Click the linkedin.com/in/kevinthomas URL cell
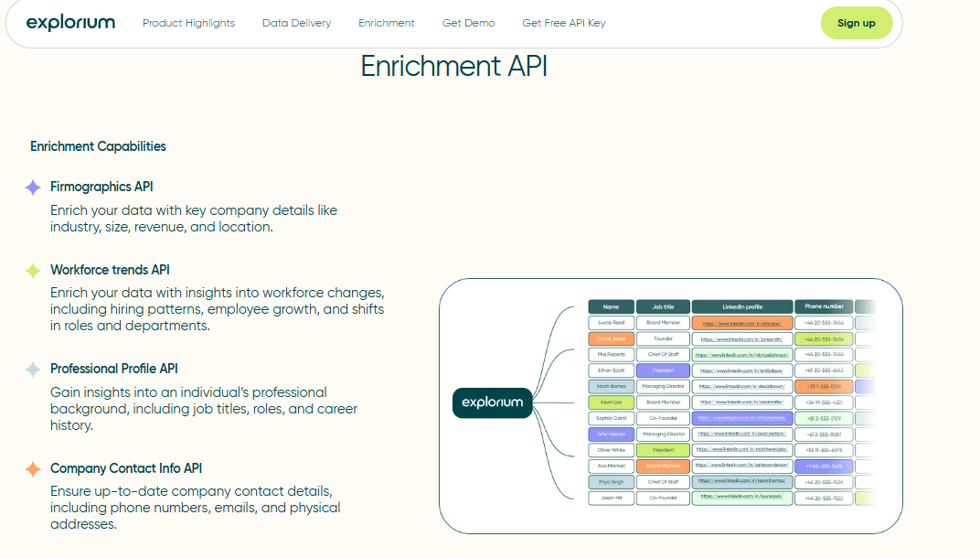 [x=742, y=482]
